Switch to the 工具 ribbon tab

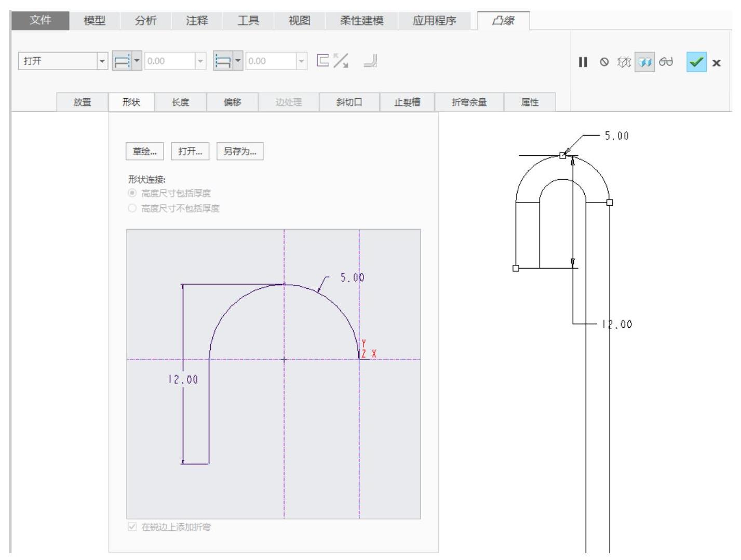248,21
